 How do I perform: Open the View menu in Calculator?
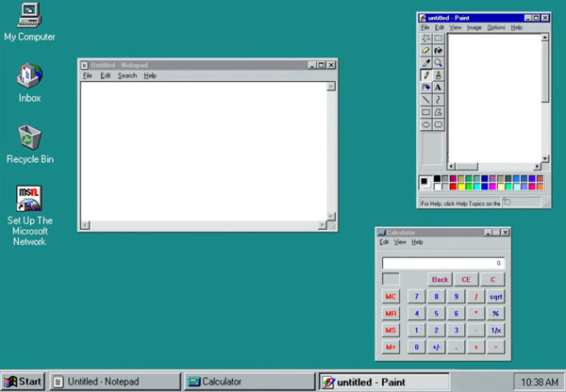coord(400,242)
